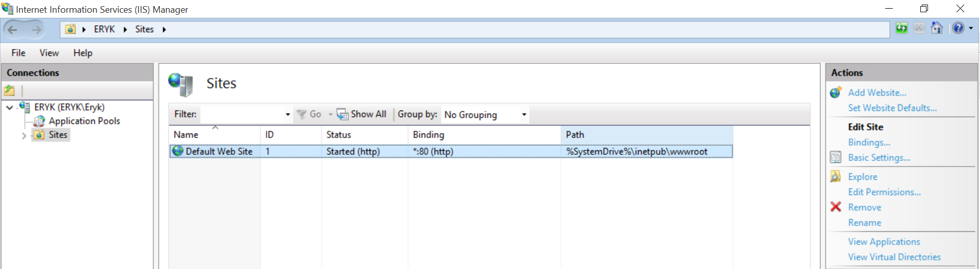Select Sites tree item label
Screen dimensions: 980x269
(x=58, y=134)
